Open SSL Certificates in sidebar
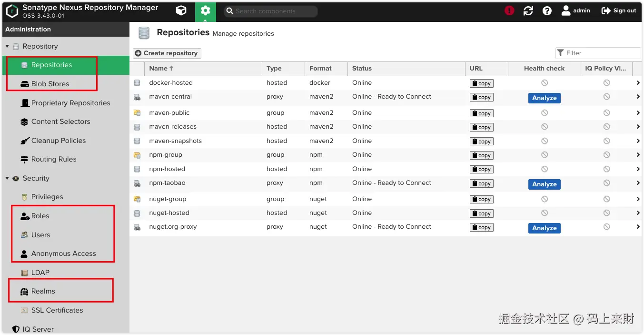Screen dimensions: 644x335 tap(57, 310)
